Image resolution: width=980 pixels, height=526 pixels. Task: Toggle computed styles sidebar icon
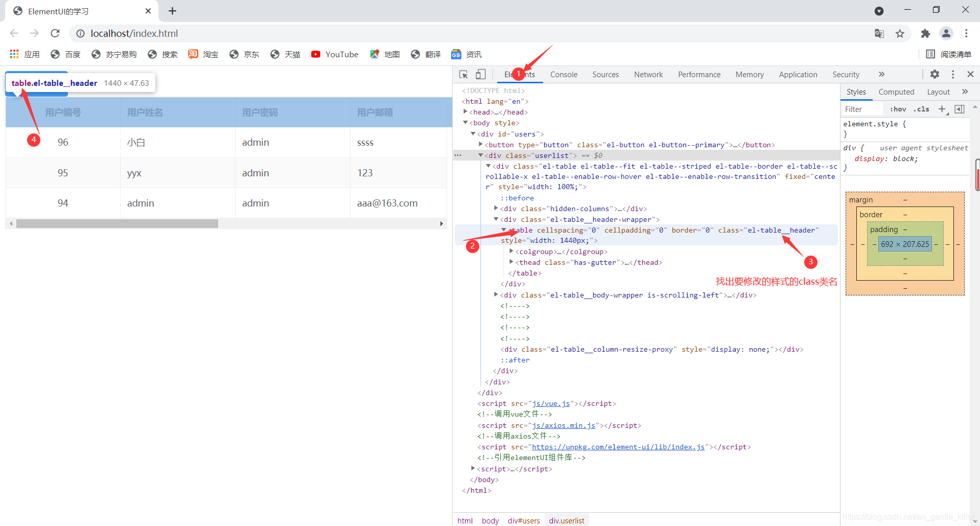click(960, 109)
